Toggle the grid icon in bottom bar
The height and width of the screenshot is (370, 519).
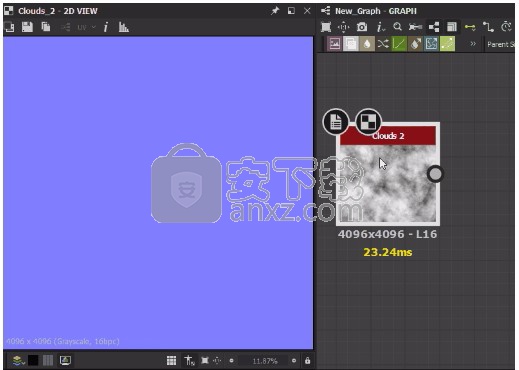coord(171,360)
